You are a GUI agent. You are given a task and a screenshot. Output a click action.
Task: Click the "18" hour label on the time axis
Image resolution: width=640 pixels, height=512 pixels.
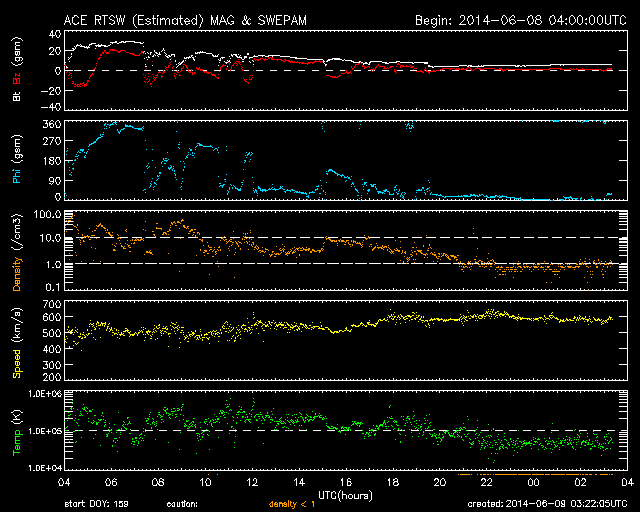click(x=393, y=483)
